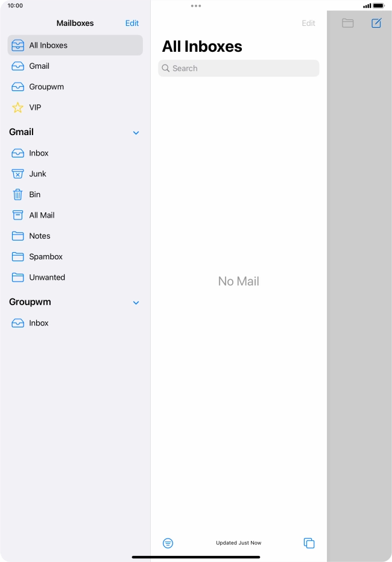Tap the compose new message icon
Image resolution: width=392 pixels, height=562 pixels.
376,24
